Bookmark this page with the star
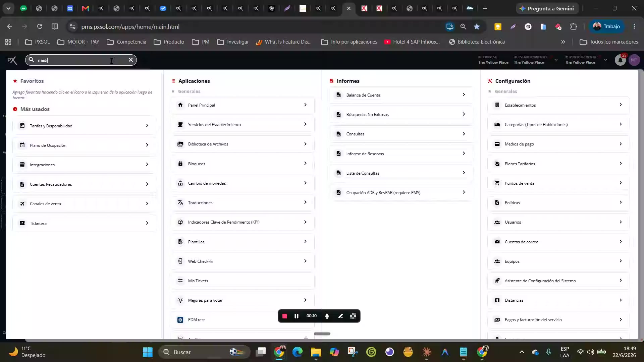This screenshot has height=362, width=644. tap(477, 26)
